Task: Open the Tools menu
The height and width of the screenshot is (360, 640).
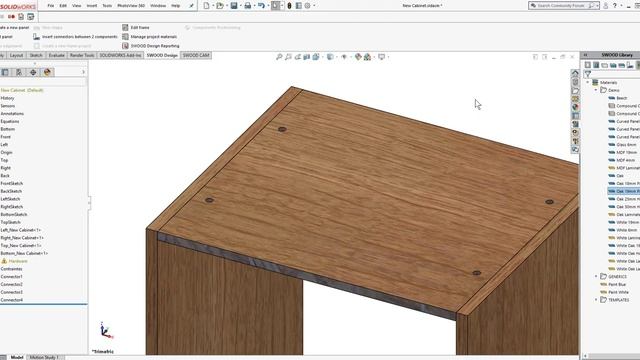Action: [107, 6]
